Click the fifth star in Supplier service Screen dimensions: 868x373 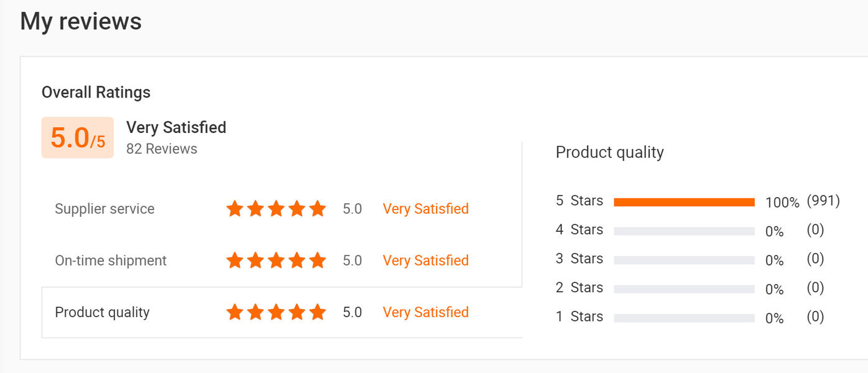(318, 209)
